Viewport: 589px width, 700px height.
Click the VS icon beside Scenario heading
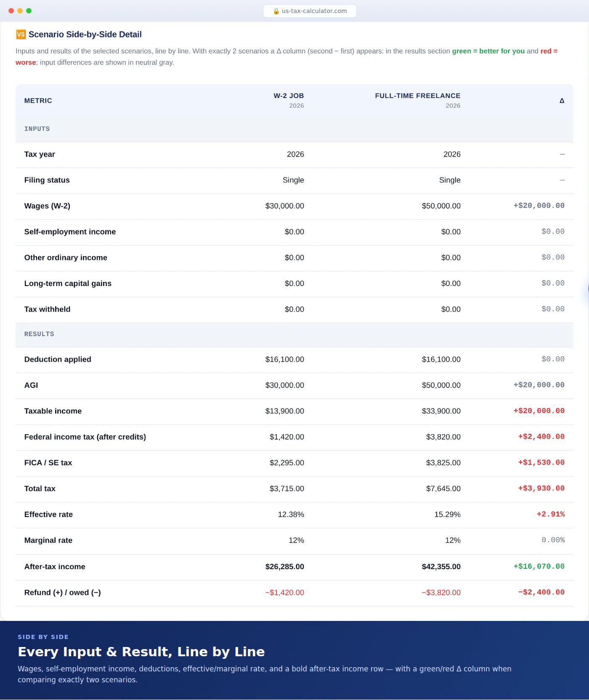tap(21, 34)
